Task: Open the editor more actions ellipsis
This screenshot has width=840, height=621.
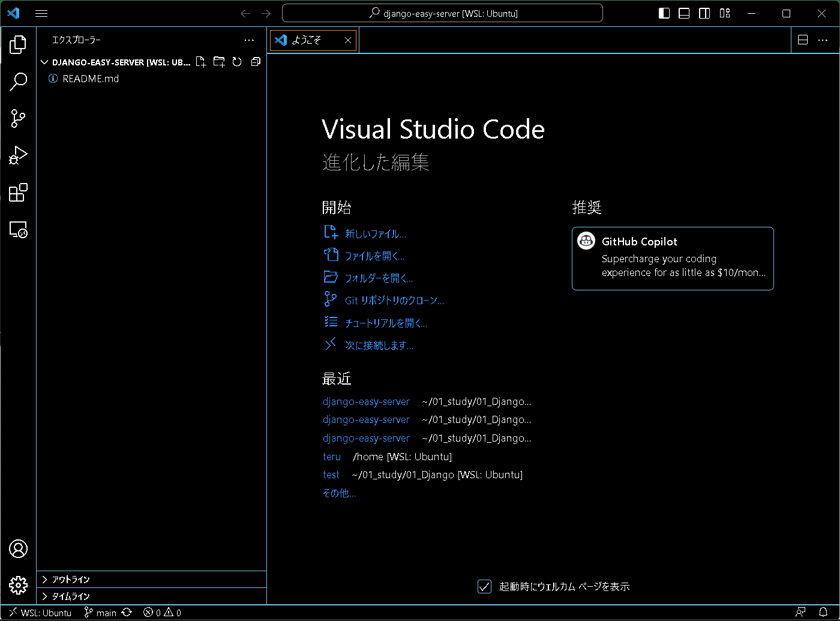Action: 823,40
